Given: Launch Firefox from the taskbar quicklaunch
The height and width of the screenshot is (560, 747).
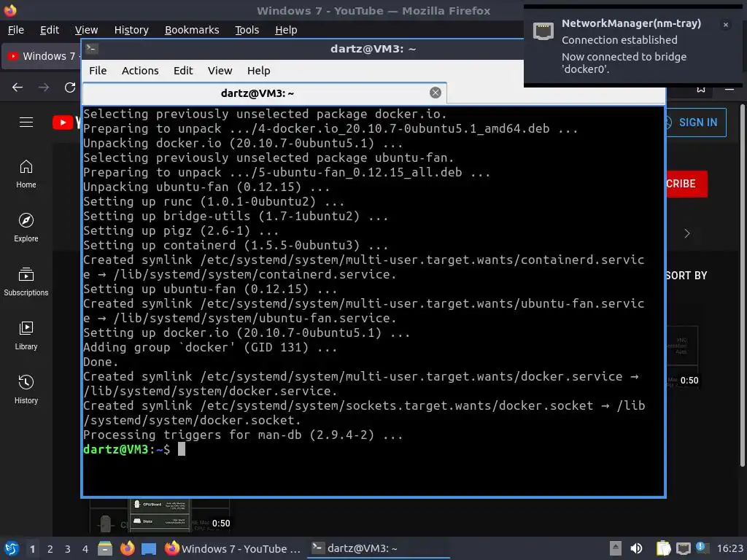Looking at the screenshot, I should [x=127, y=548].
